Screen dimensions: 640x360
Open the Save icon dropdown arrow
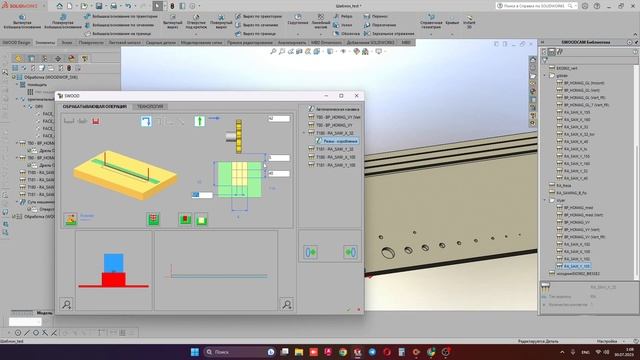point(106,6)
